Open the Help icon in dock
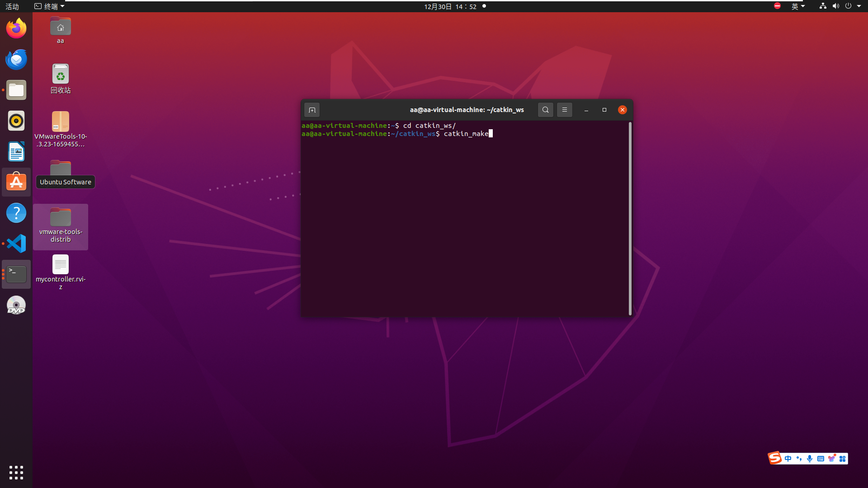This screenshot has height=488, width=868. pos(16,213)
